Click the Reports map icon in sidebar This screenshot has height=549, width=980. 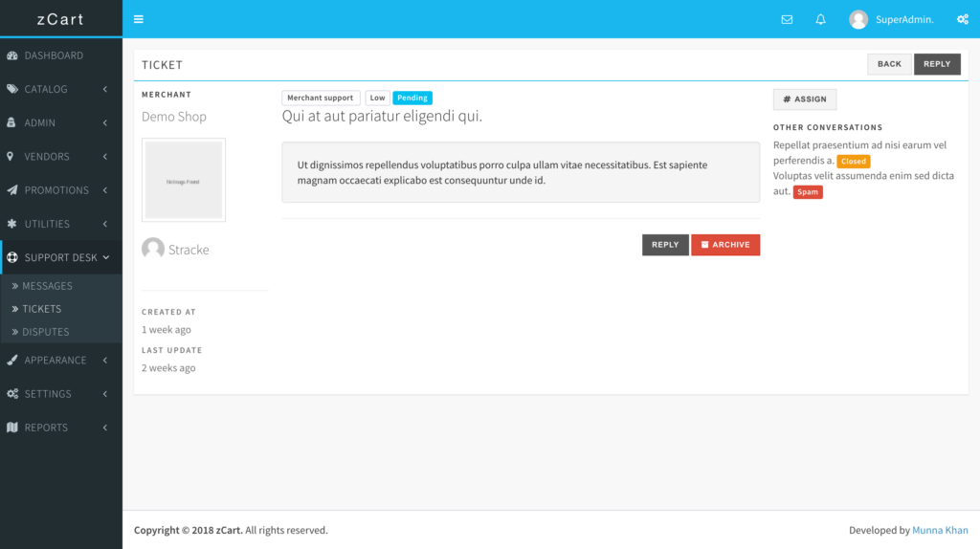[x=12, y=428]
